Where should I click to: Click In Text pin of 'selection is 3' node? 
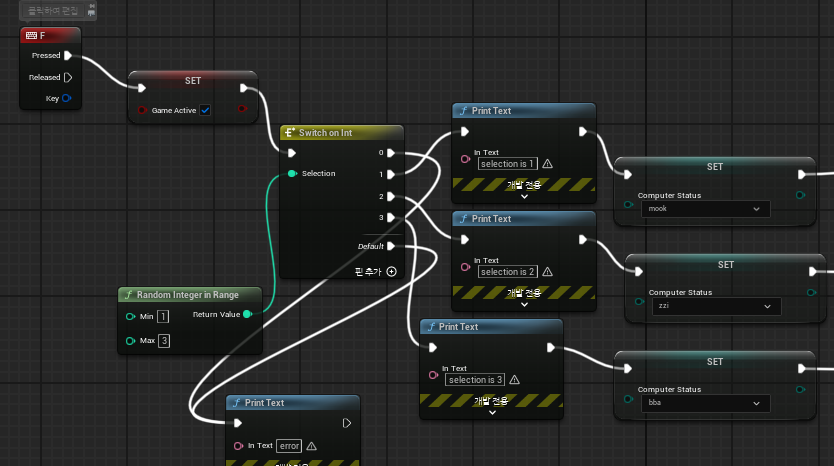pos(433,375)
